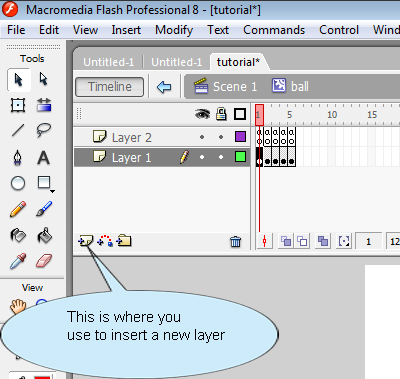Open Modify Onion Markers menu
This screenshot has width=400, height=379.
click(x=344, y=241)
